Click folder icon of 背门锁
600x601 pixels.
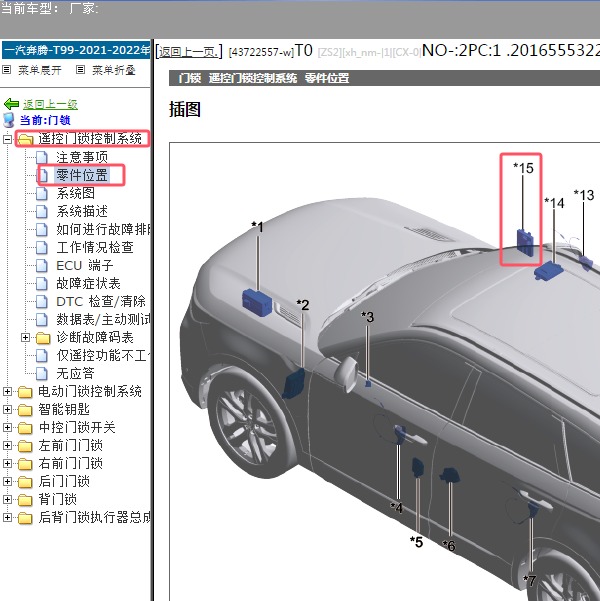coord(25,500)
